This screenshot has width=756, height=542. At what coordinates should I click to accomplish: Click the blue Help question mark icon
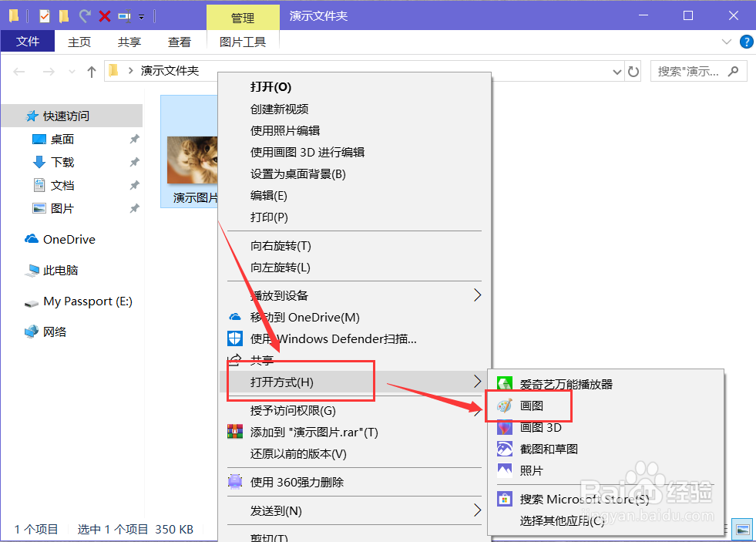point(746,42)
